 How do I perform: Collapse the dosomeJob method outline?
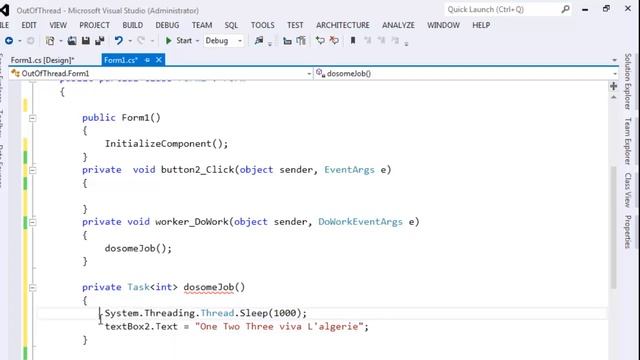pyautogui.click(x=33, y=288)
